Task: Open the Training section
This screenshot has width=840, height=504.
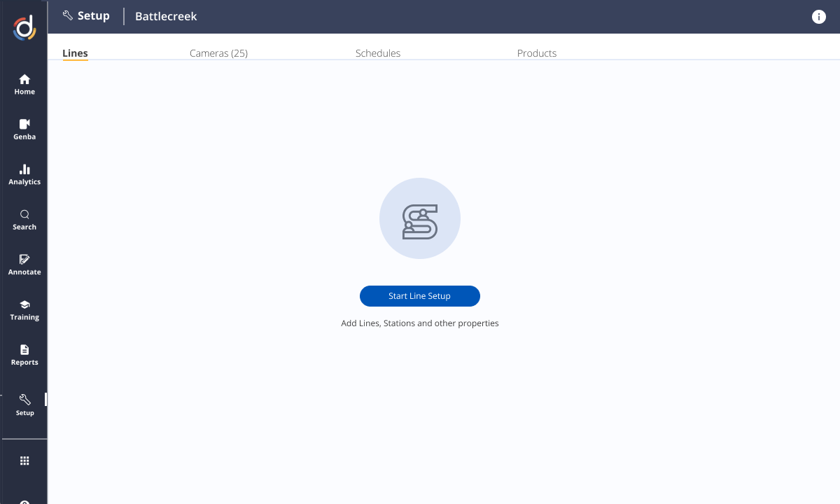Action: [x=24, y=309]
